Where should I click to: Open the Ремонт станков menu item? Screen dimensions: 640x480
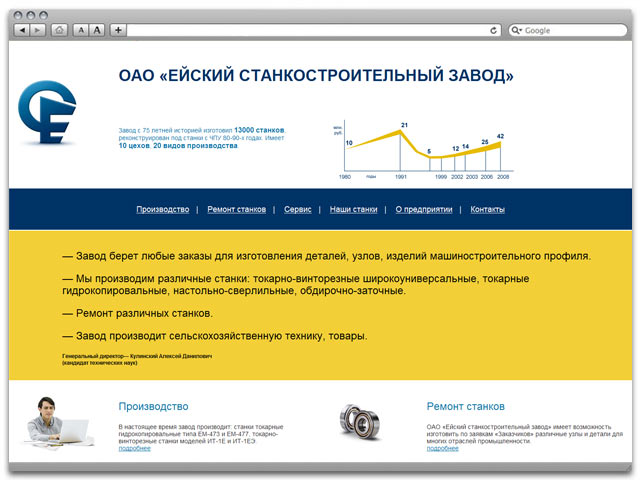(236, 209)
